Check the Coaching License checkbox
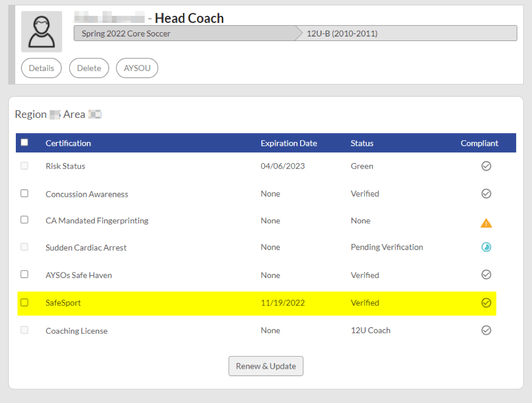 [x=25, y=330]
